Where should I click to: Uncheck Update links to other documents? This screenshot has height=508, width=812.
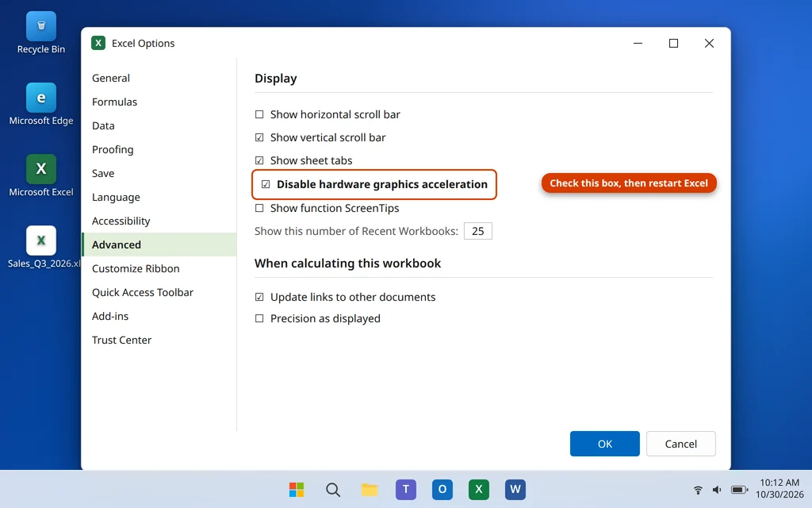pyautogui.click(x=259, y=298)
